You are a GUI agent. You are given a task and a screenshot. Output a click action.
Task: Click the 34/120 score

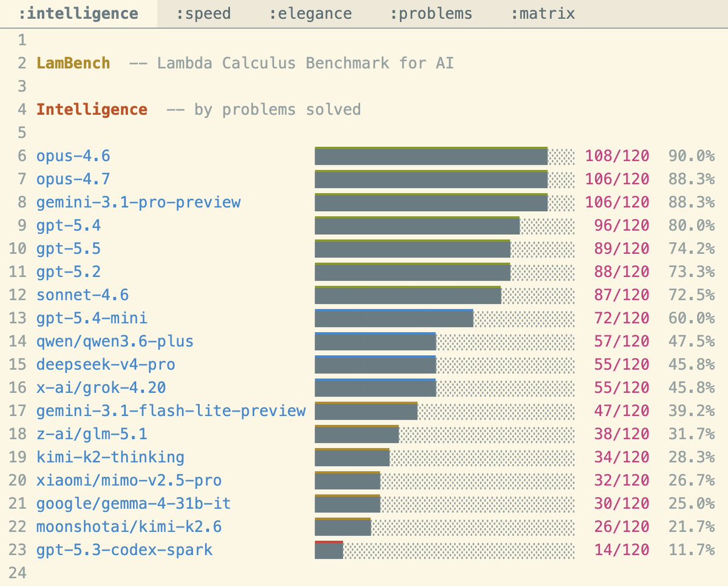pyautogui.click(x=622, y=457)
